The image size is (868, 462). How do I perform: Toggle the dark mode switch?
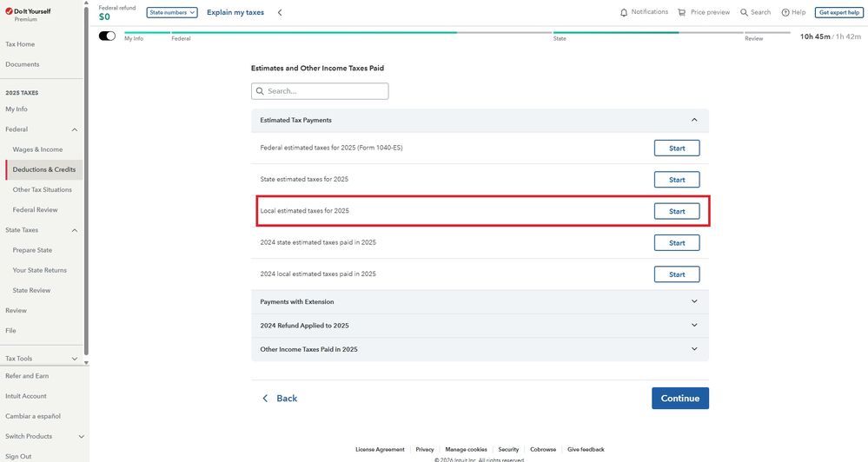(107, 36)
